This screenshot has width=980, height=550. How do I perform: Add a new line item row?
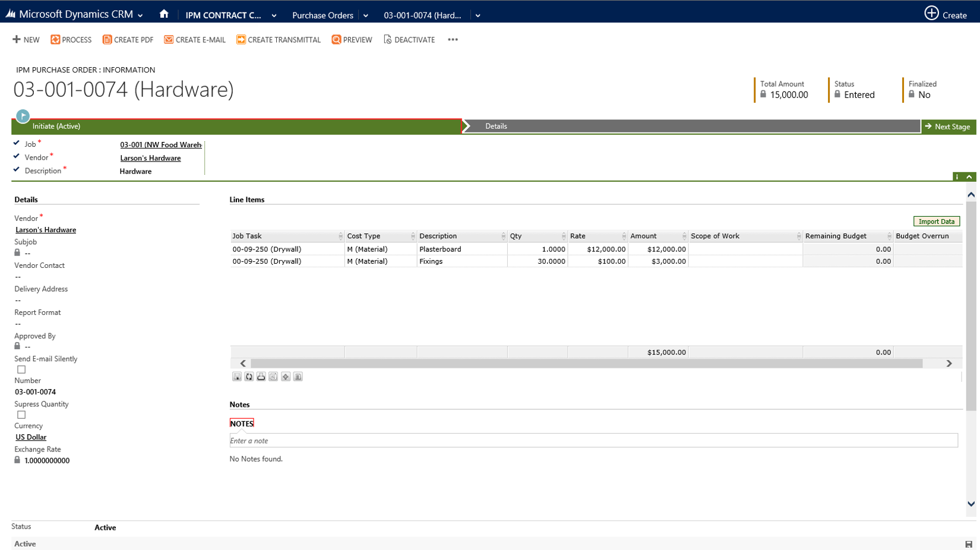[286, 377]
